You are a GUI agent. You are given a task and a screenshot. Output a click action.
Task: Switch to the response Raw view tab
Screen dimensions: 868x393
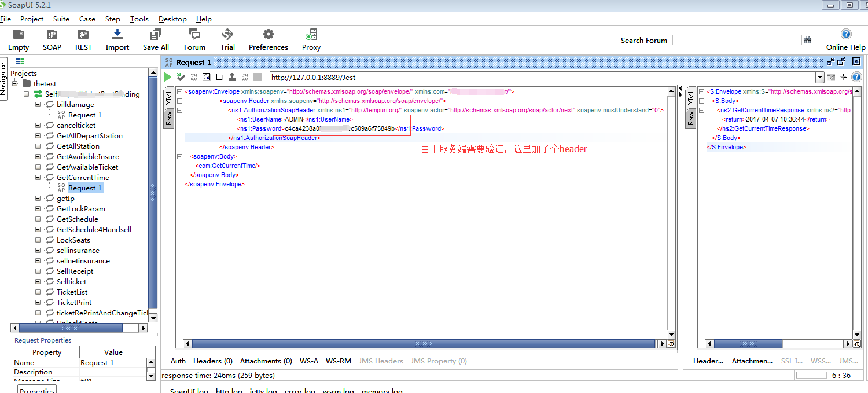pos(690,119)
